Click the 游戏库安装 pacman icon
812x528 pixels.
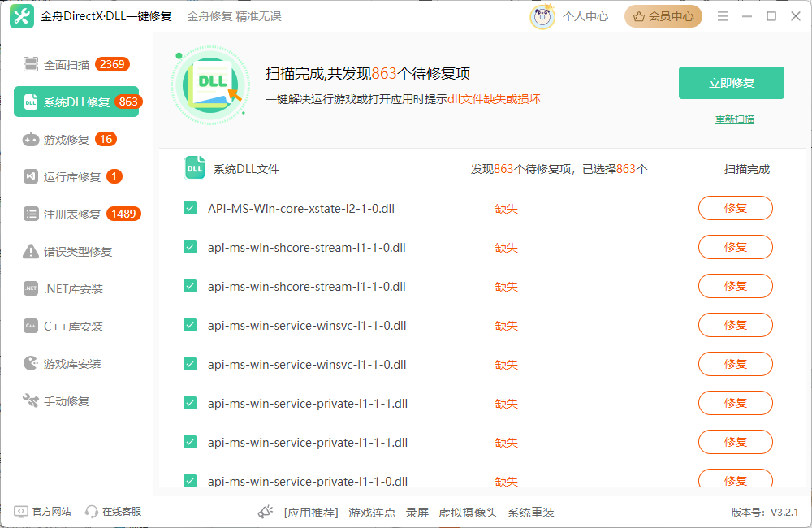[x=31, y=363]
